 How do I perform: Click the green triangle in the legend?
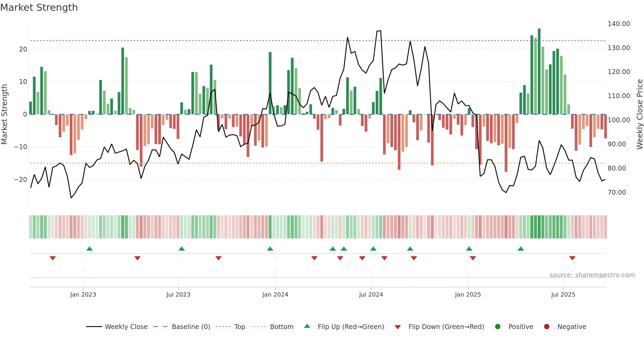click(x=307, y=326)
